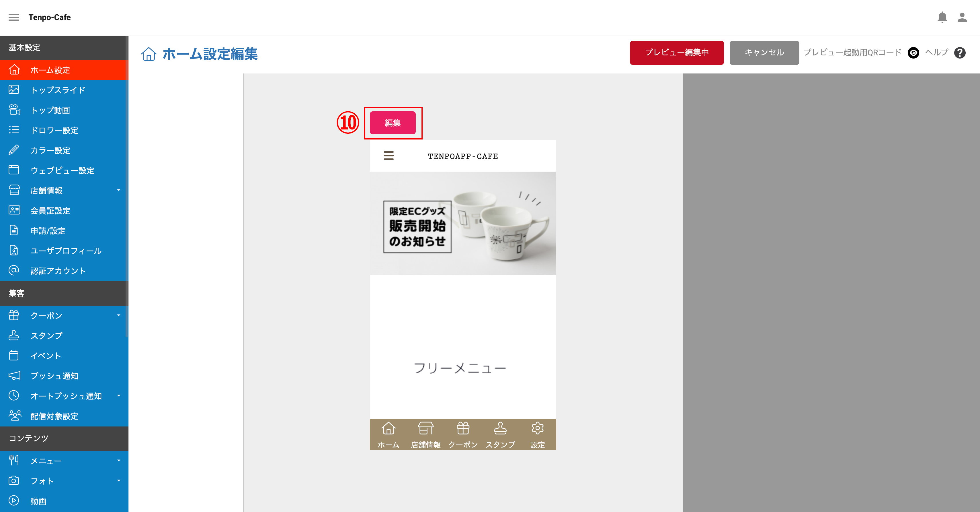The image size is (980, 512).
Task: Click the キャンセル button
Action: click(x=764, y=53)
